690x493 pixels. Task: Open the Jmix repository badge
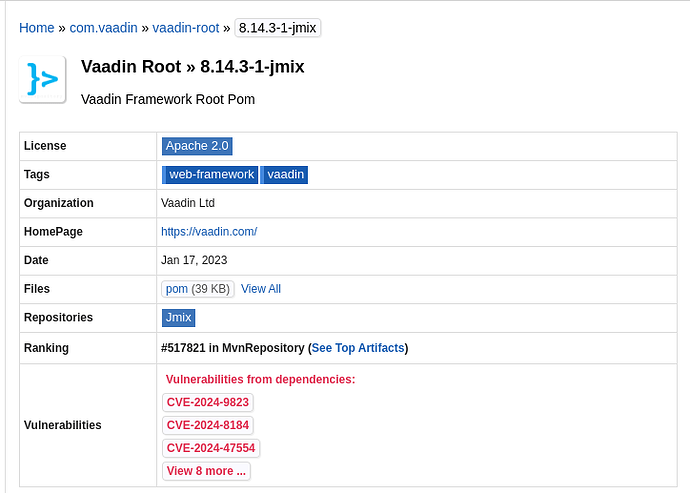tap(178, 317)
